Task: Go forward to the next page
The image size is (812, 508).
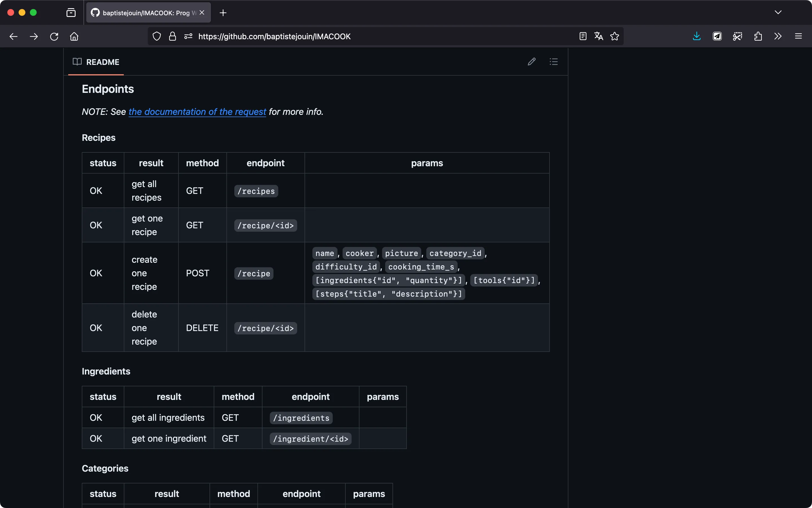Action: click(34, 36)
